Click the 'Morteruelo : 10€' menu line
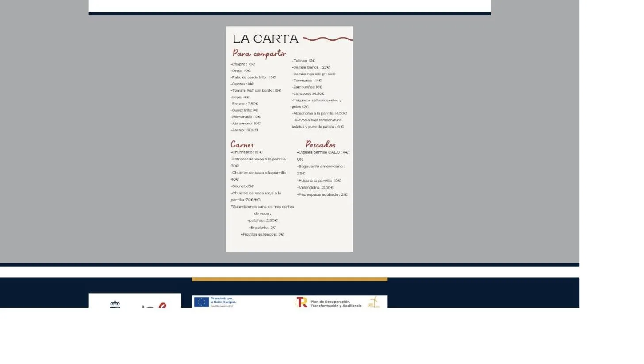The height and width of the screenshot is (364, 644). point(246,117)
